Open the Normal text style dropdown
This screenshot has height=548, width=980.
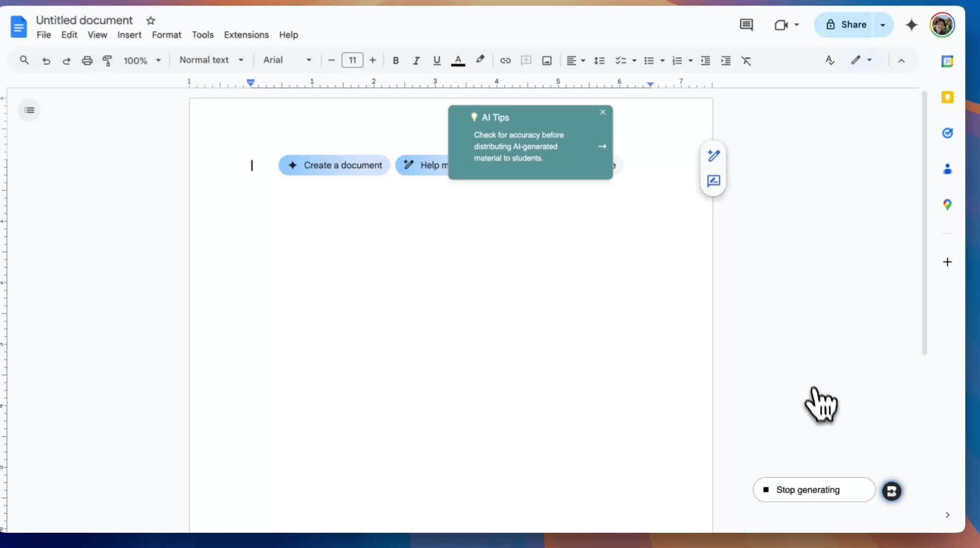point(212,60)
